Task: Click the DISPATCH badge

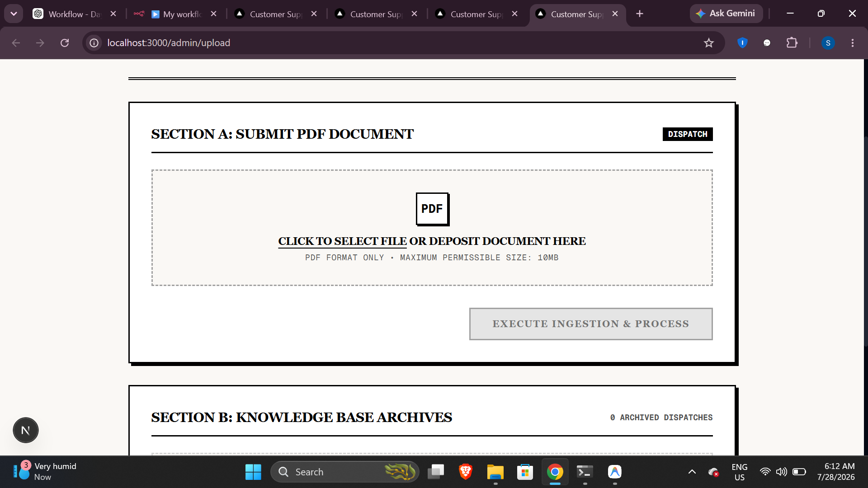Action: (688, 134)
